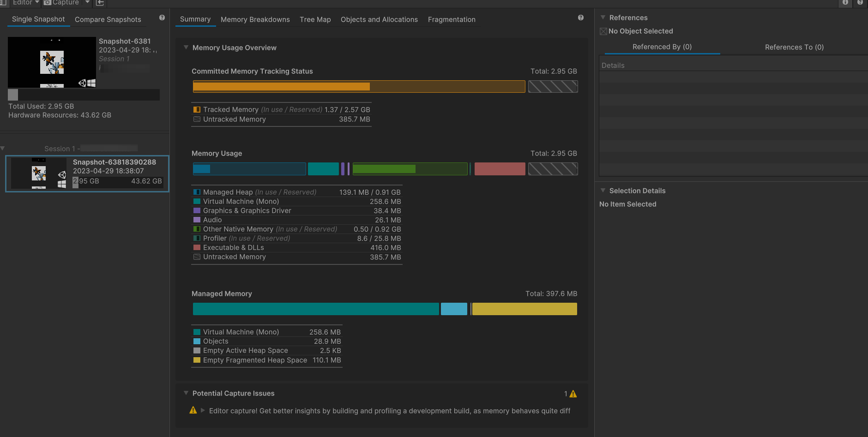Click the teal Virtual Machine bar segment in Memory Usage
This screenshot has height=437, width=868.
pyautogui.click(x=323, y=169)
